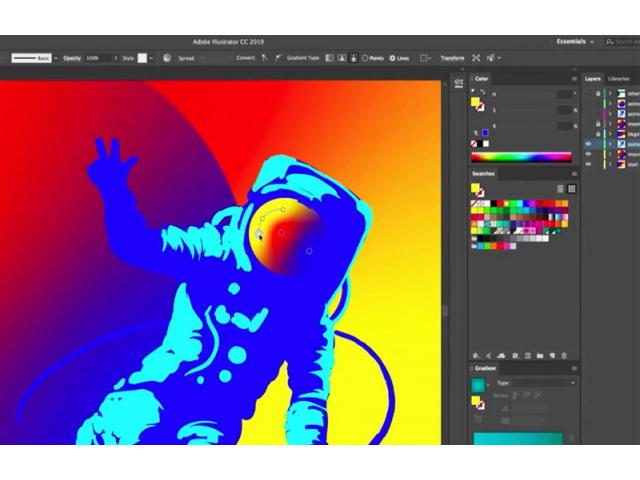Click the Basic stroke profile box
This screenshot has height=480, width=640.
click(x=31, y=58)
